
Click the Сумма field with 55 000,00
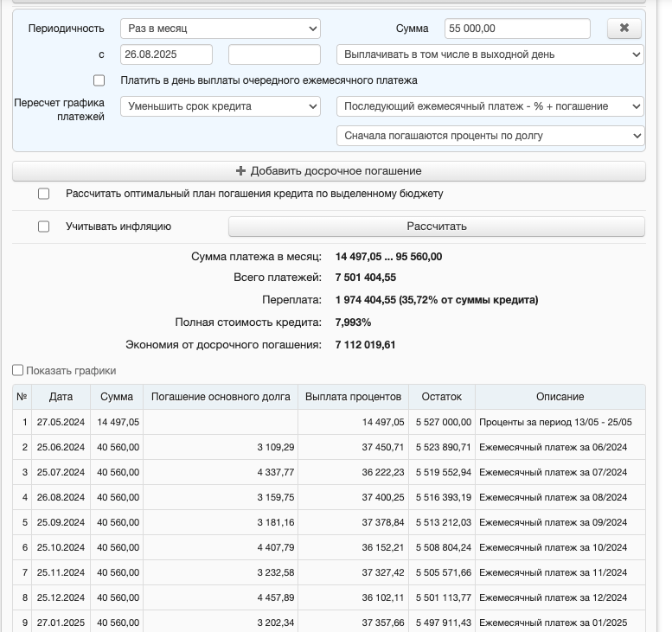(517, 29)
